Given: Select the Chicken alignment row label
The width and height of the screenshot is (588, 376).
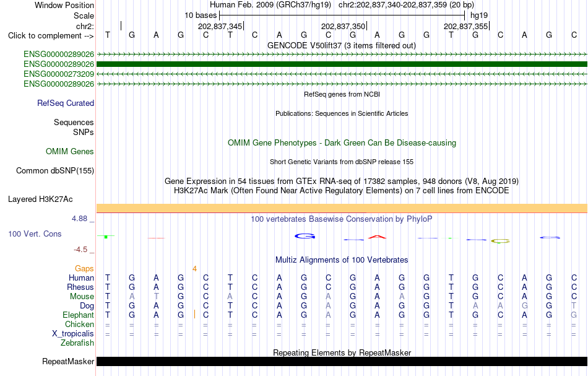Looking at the screenshot, I should [79, 325].
